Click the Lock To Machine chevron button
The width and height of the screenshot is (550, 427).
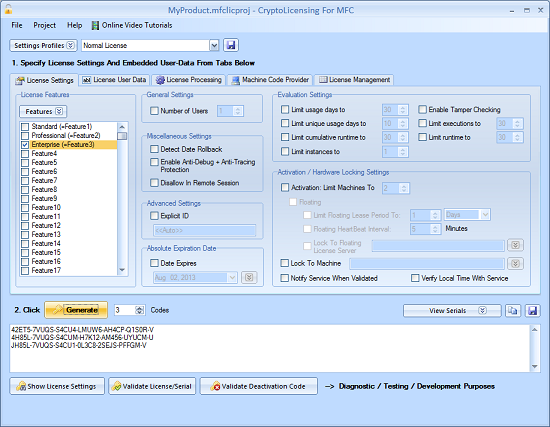[x=515, y=263]
